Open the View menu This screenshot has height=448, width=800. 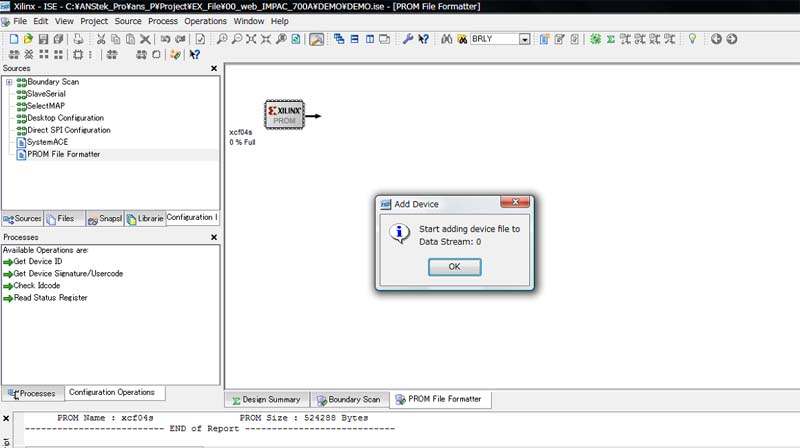click(64, 21)
